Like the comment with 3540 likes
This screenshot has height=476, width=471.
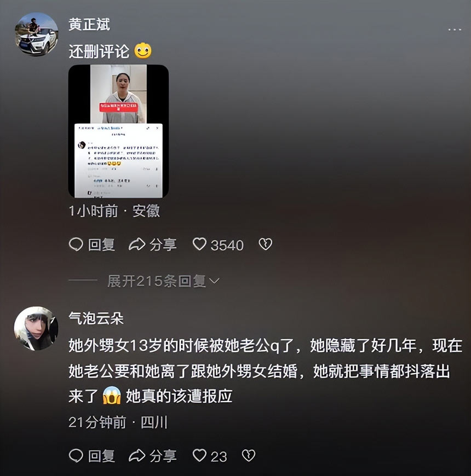200,244
